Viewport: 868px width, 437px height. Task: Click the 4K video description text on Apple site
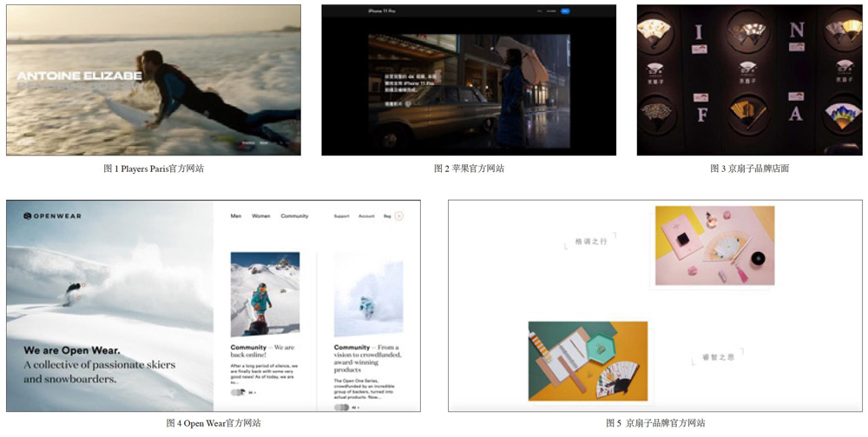coord(411,82)
